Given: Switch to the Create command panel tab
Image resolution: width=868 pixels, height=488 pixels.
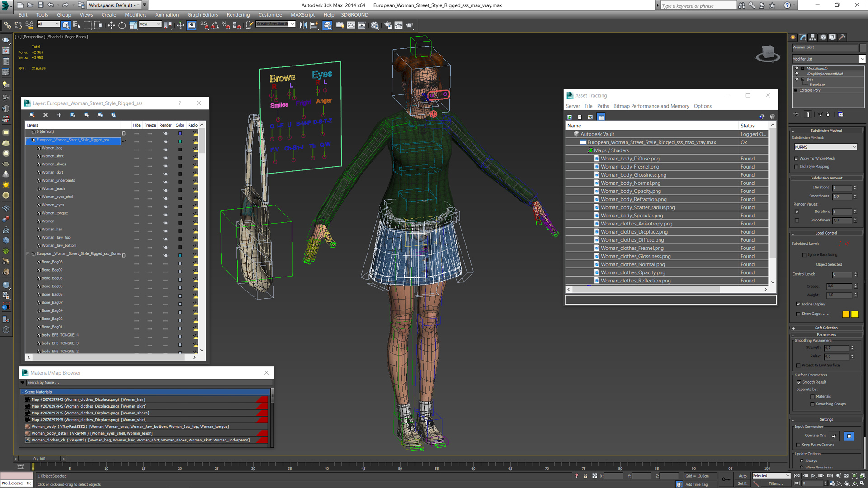Looking at the screenshot, I should pos(793,38).
